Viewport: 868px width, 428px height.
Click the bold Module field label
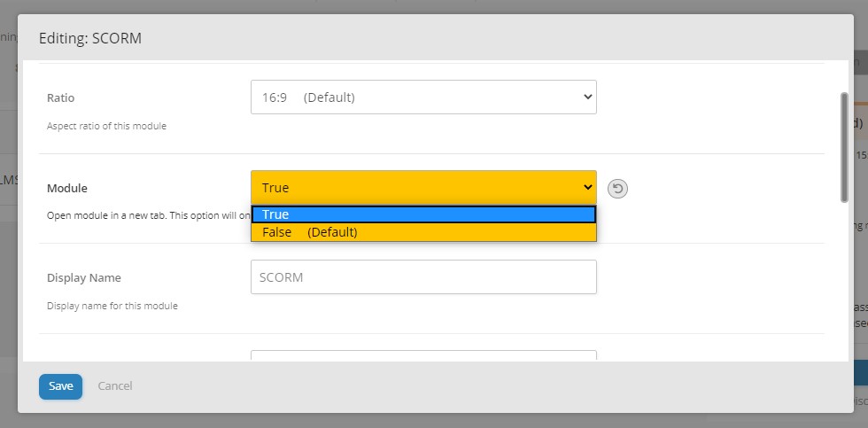click(67, 188)
